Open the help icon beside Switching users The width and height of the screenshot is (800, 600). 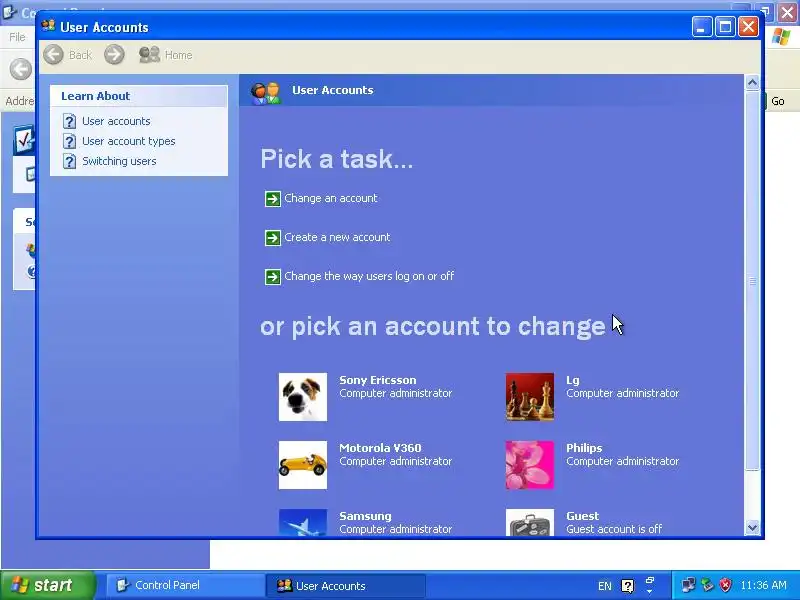pyautogui.click(x=69, y=161)
